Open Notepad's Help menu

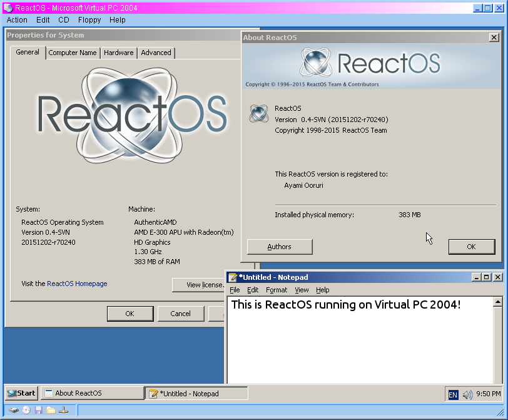coord(322,290)
